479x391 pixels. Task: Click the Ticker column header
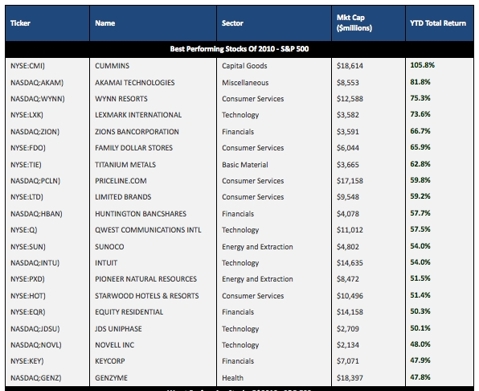point(20,23)
